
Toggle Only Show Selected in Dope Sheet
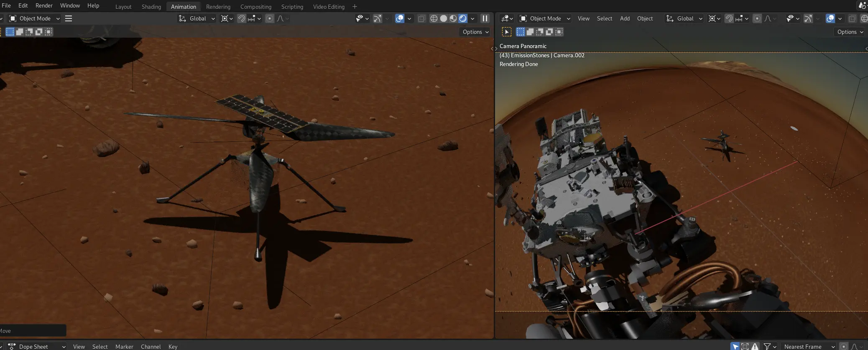coord(735,346)
